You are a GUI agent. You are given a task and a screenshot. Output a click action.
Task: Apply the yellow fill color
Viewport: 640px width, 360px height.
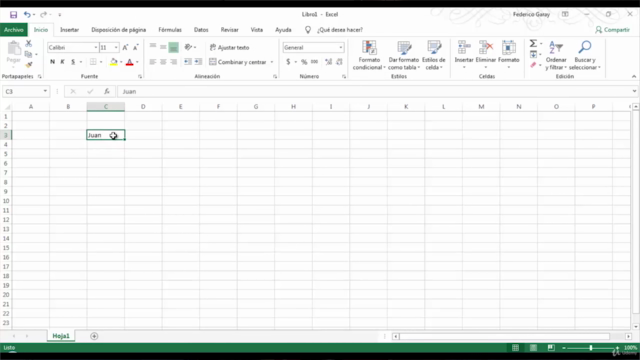(x=113, y=62)
